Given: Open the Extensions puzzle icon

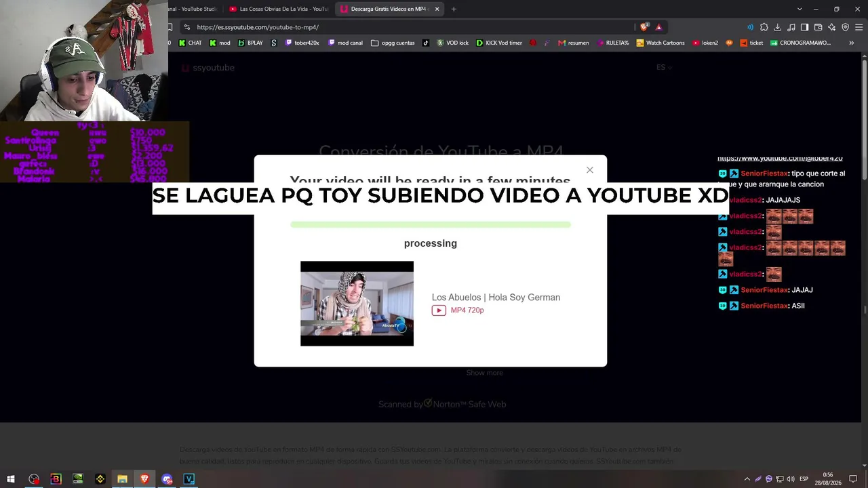Looking at the screenshot, I should (x=764, y=27).
